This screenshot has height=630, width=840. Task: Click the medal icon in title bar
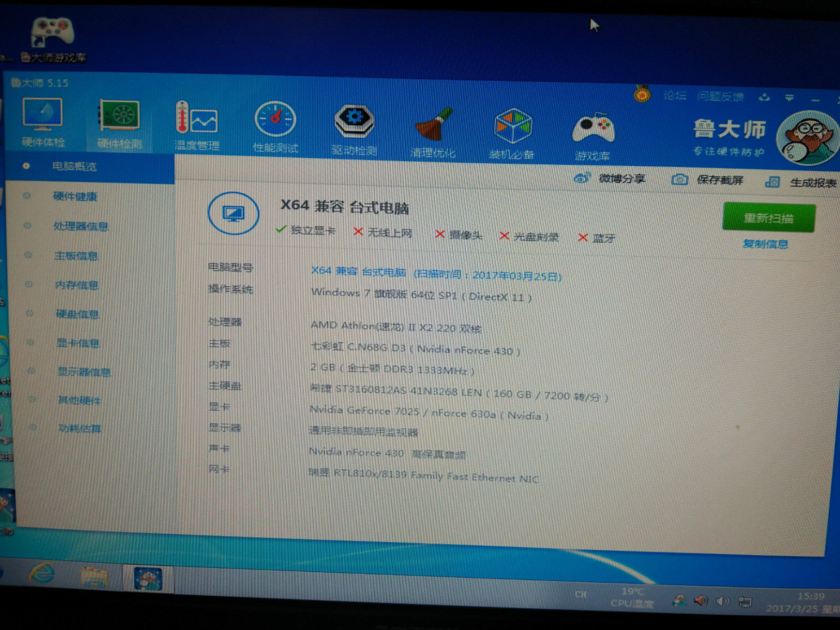[642, 94]
